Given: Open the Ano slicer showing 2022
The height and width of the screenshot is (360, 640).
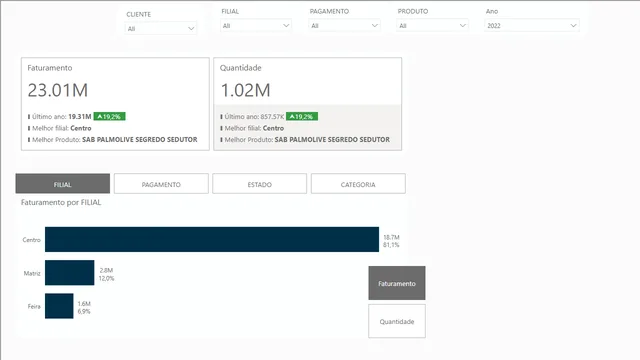Looking at the screenshot, I should (x=532, y=26).
